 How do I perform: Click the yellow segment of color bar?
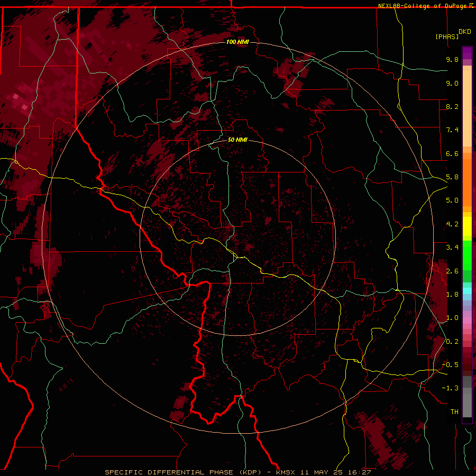coord(467,226)
